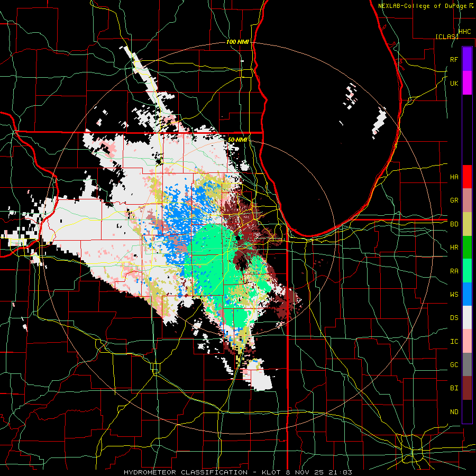Pick the blue WS legend swatch
The height and width of the screenshot is (476, 476).
tap(467, 294)
